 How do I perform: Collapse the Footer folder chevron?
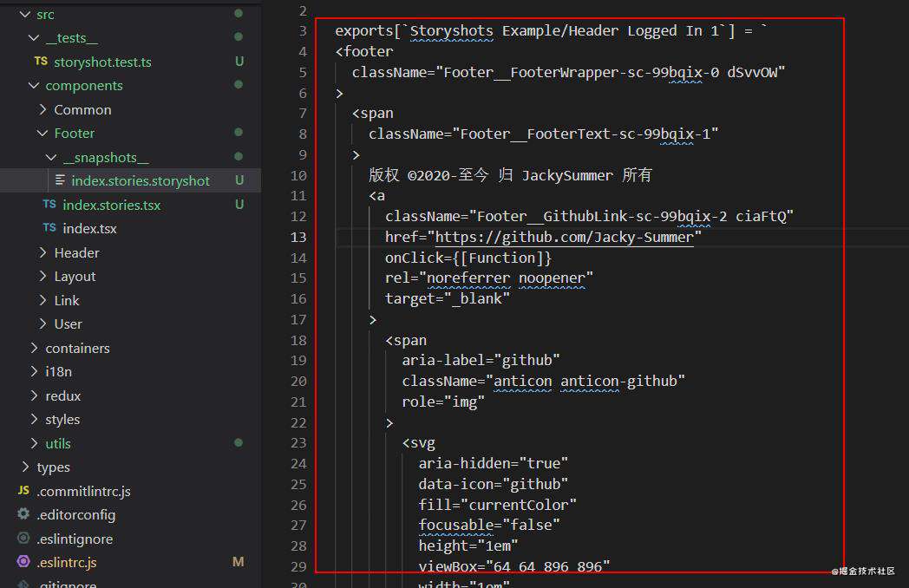43,133
